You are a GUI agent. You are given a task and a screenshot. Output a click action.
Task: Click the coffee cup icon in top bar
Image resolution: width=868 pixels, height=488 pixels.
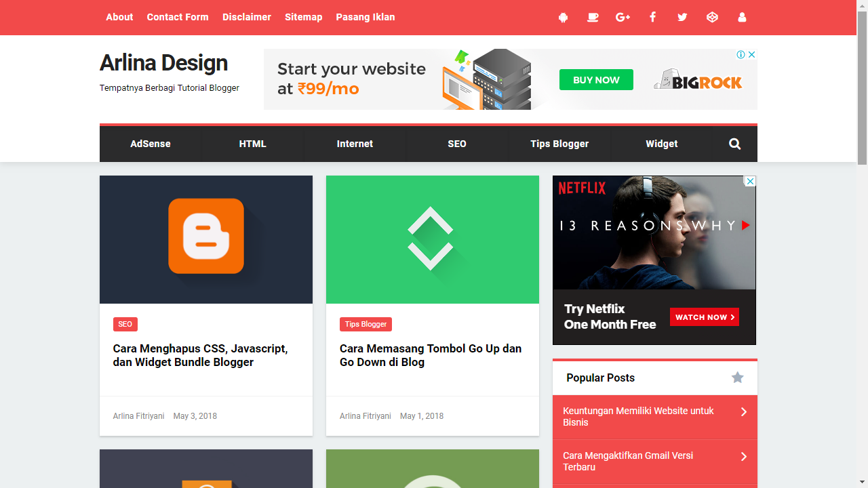[593, 17]
